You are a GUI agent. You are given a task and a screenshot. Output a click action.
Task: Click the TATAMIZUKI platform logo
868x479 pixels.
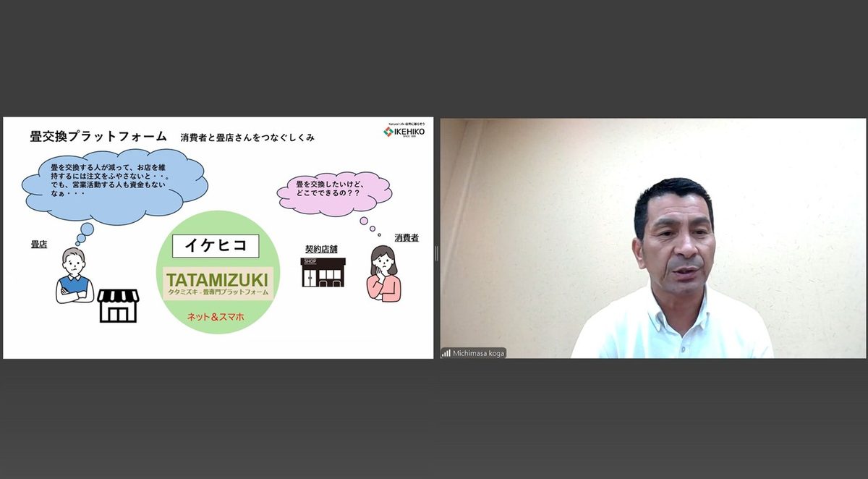(218, 283)
